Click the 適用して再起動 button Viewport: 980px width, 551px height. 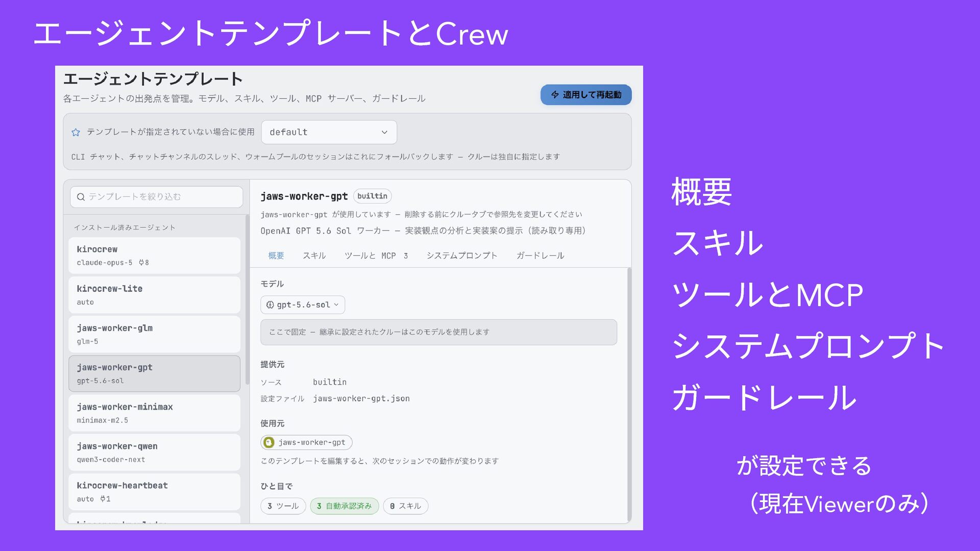[x=586, y=95]
